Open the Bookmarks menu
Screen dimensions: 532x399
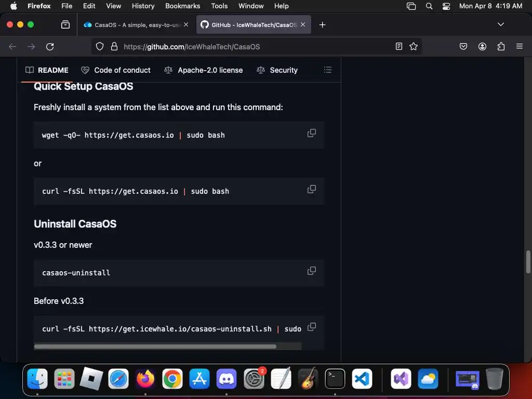[x=182, y=6]
